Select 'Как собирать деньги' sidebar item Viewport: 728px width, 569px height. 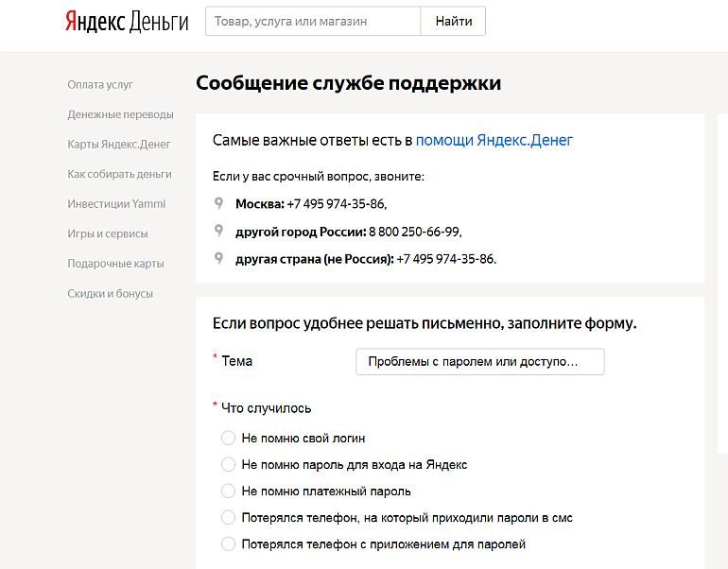pyautogui.click(x=120, y=174)
